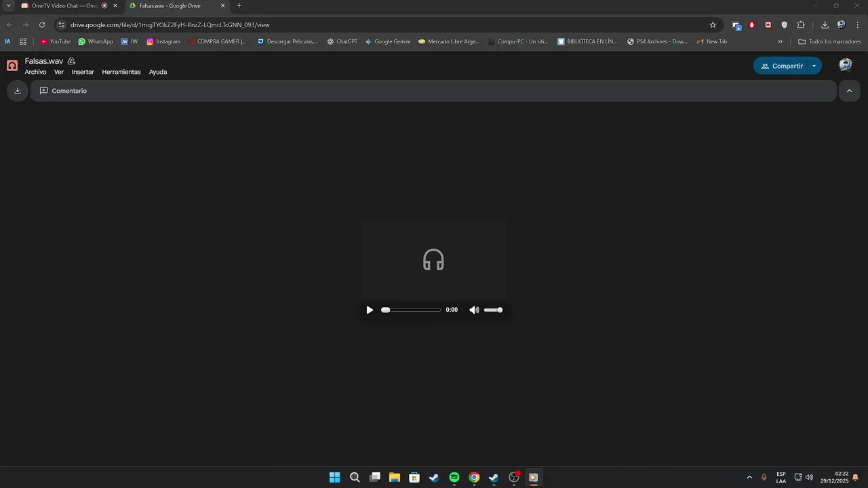Screen dimensions: 868x488
Task: Open the WhatsApp bookmark
Action: 96,41
